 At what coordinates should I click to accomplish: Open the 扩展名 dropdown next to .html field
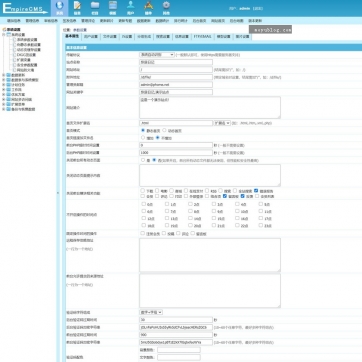pos(222,123)
